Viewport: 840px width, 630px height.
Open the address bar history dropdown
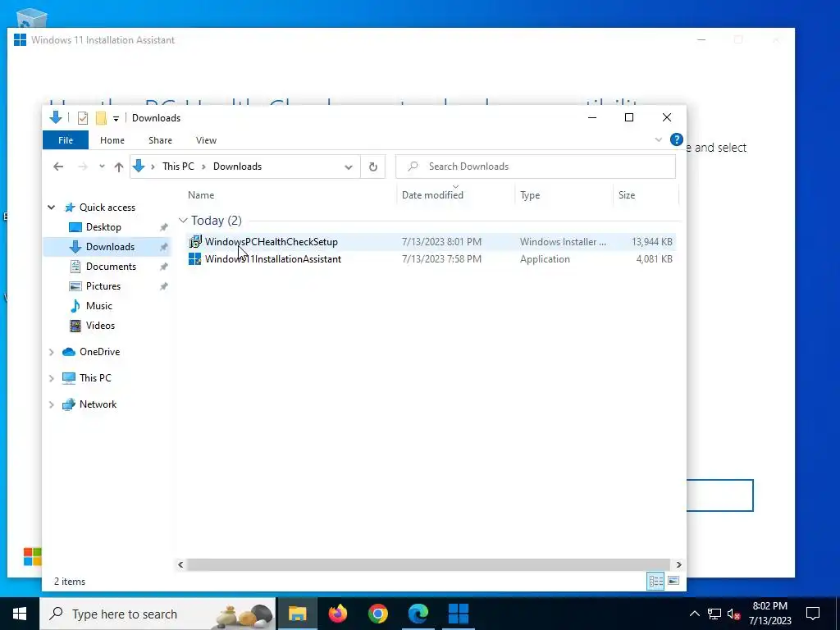click(x=348, y=167)
